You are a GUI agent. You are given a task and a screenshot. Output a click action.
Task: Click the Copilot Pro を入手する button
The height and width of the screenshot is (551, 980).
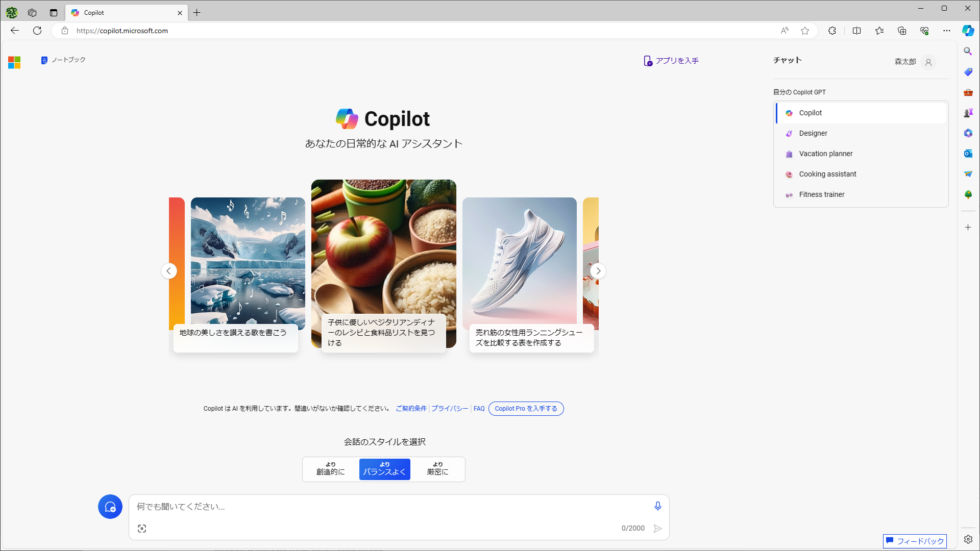(526, 408)
